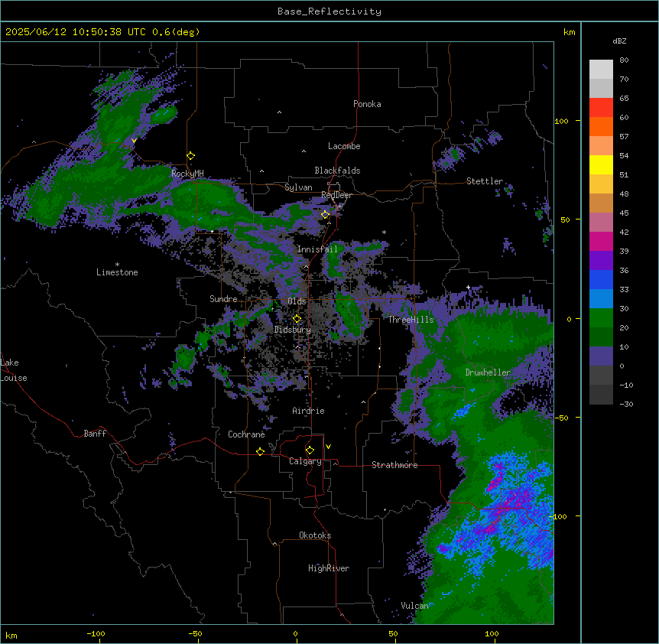Click the km unit label at top right
This screenshot has width=659, height=644.
point(570,32)
